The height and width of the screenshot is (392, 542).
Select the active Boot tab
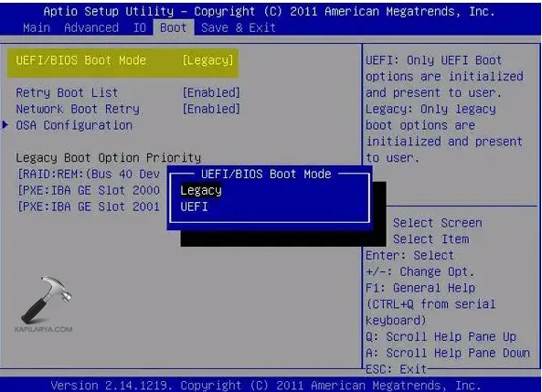[174, 27]
